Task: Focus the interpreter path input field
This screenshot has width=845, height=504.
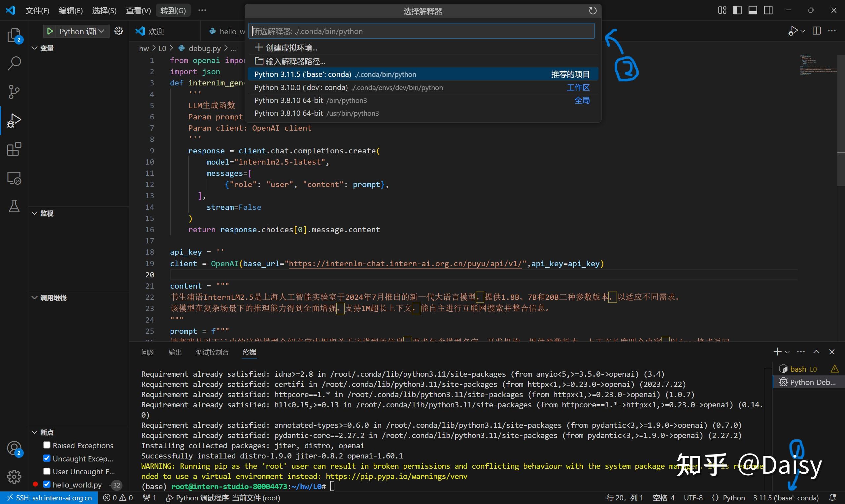Action: click(x=421, y=31)
